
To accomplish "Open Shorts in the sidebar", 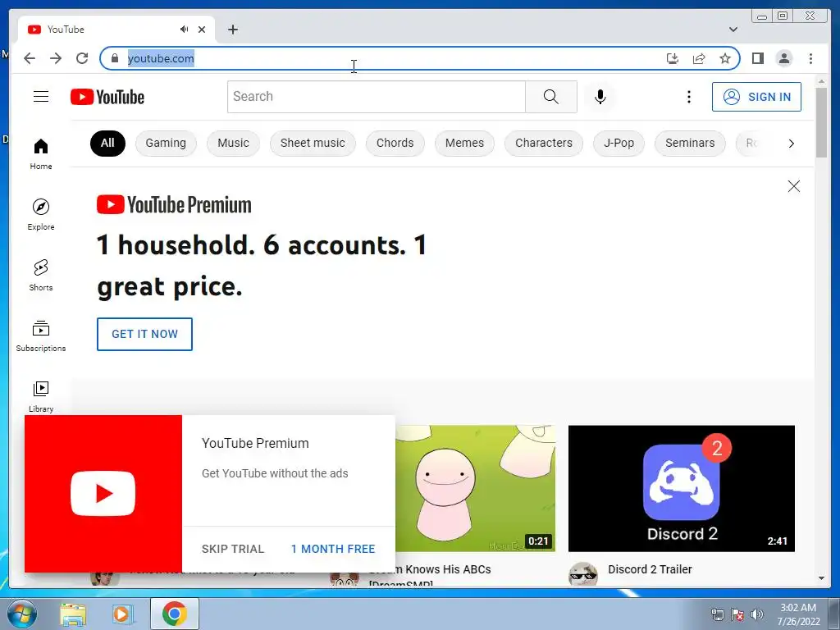I will click(x=41, y=276).
